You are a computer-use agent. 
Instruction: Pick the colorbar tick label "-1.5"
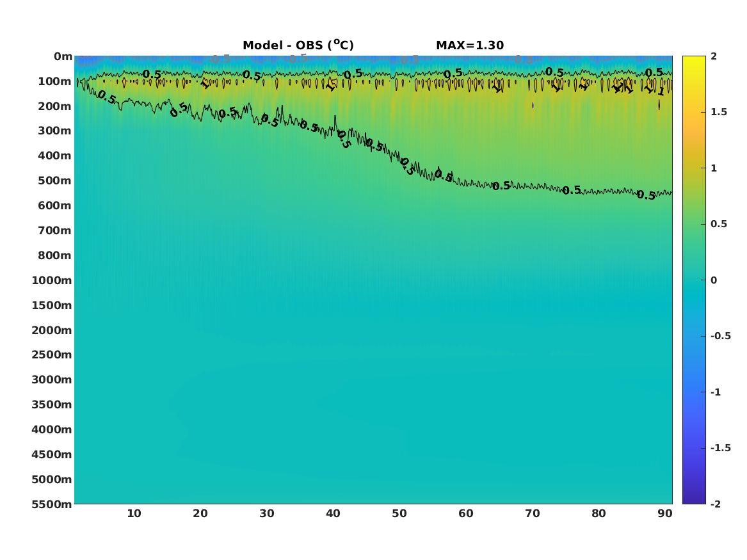point(720,448)
